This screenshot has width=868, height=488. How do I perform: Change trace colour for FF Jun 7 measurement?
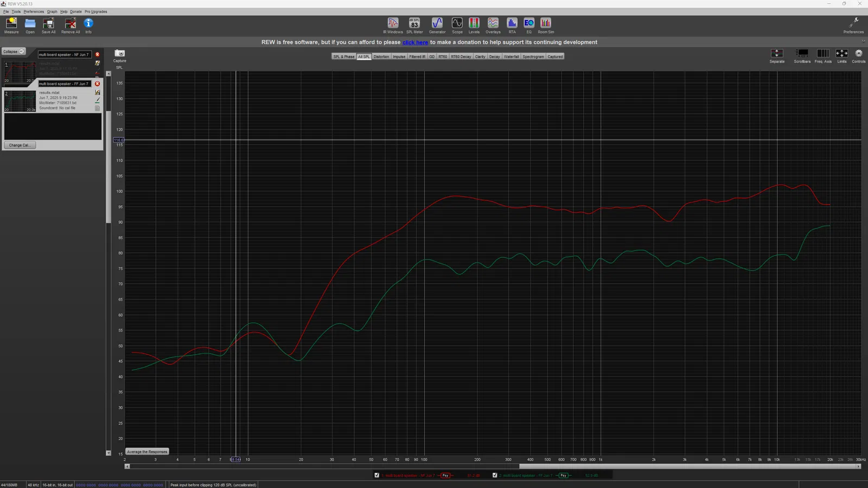(x=98, y=100)
